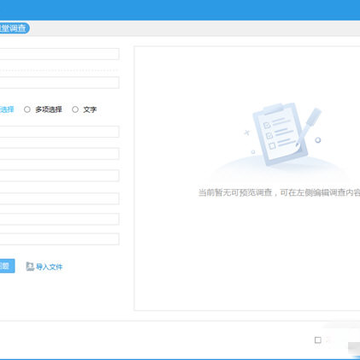This screenshot has width=360, height=360.
Task: Tick the checkbox in the bottom bar
Action: tap(318, 340)
